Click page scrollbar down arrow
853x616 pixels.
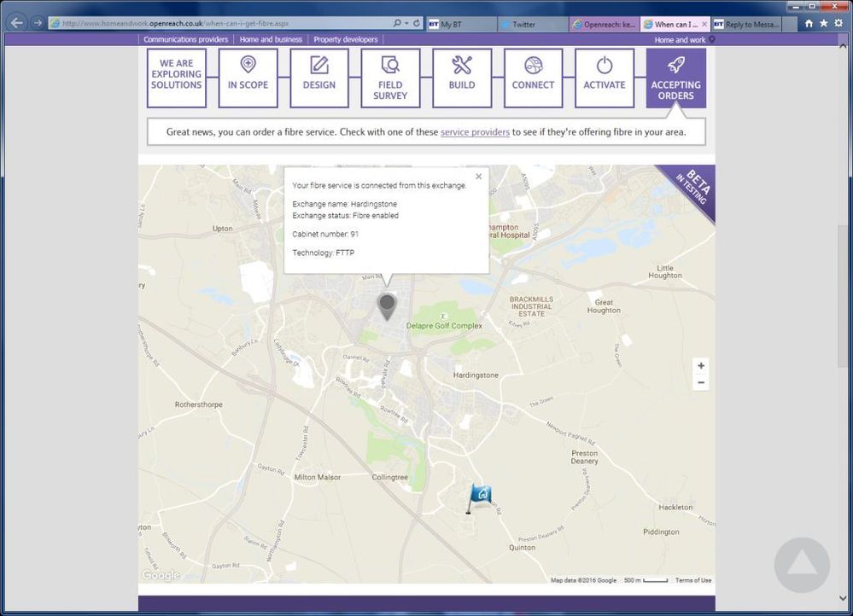tap(843, 598)
